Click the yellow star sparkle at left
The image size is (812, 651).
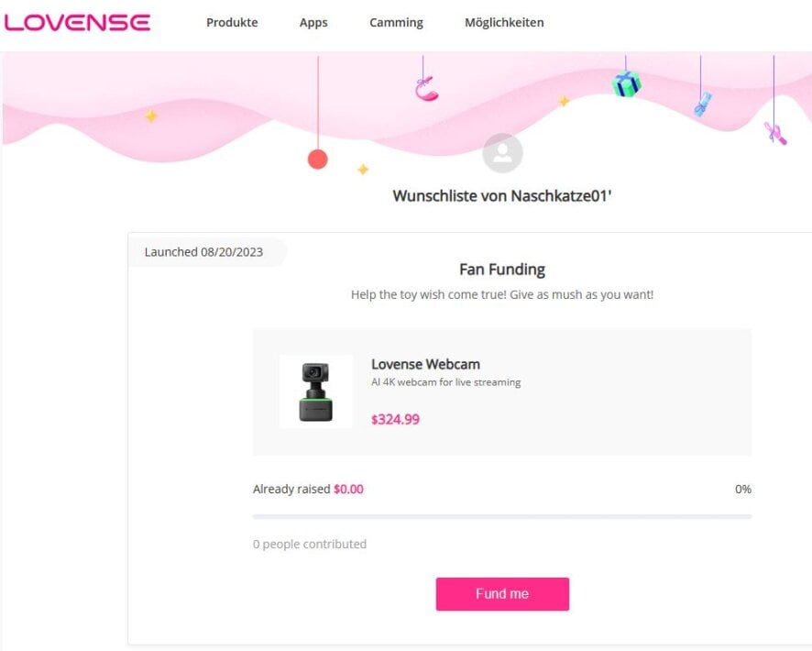click(151, 116)
